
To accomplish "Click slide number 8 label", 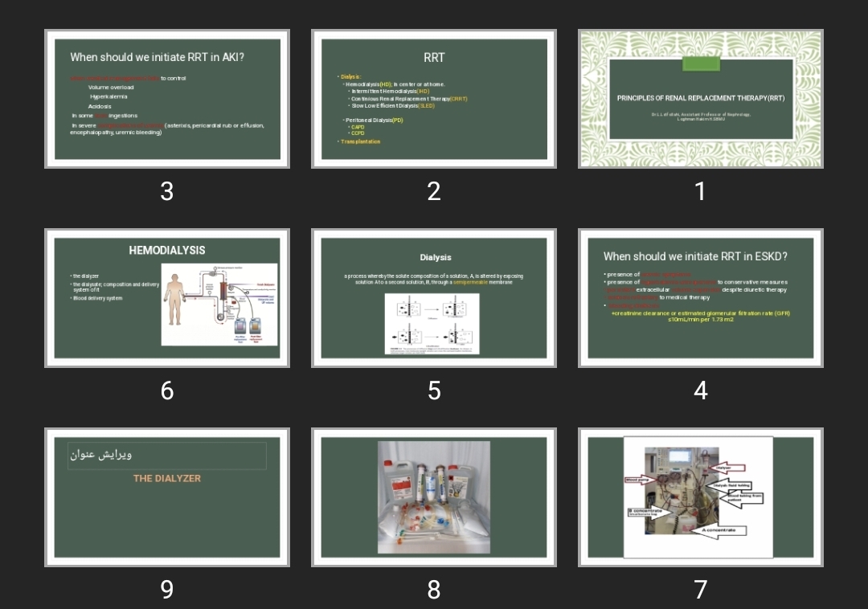I will pyautogui.click(x=434, y=590).
